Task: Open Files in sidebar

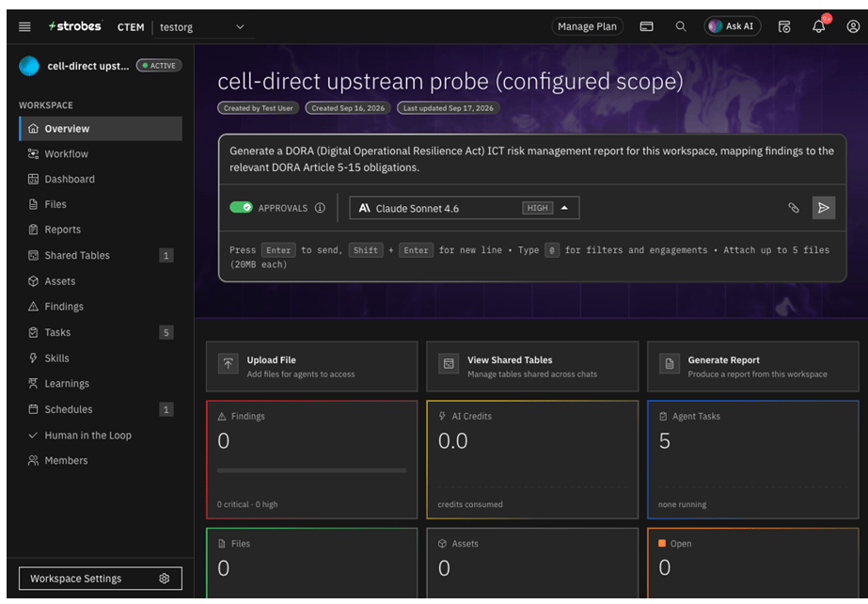Action: (101, 204)
